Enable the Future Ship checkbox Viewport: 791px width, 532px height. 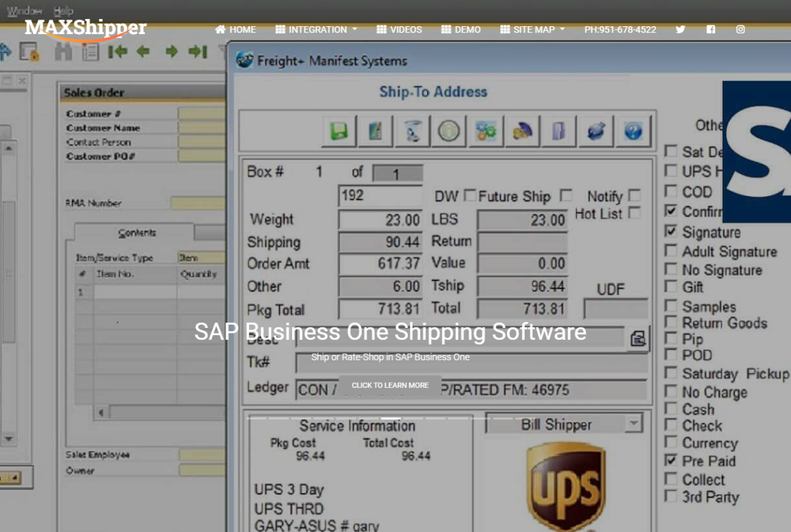[566, 195]
